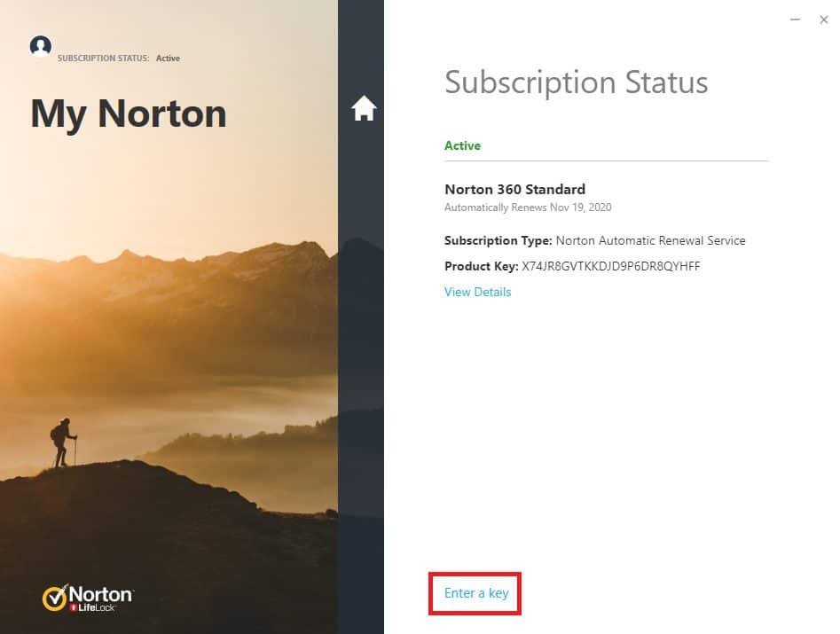The height and width of the screenshot is (634, 840).
Task: Click the Automatically Renews Nov 19, 2020 text
Action: 528,207
